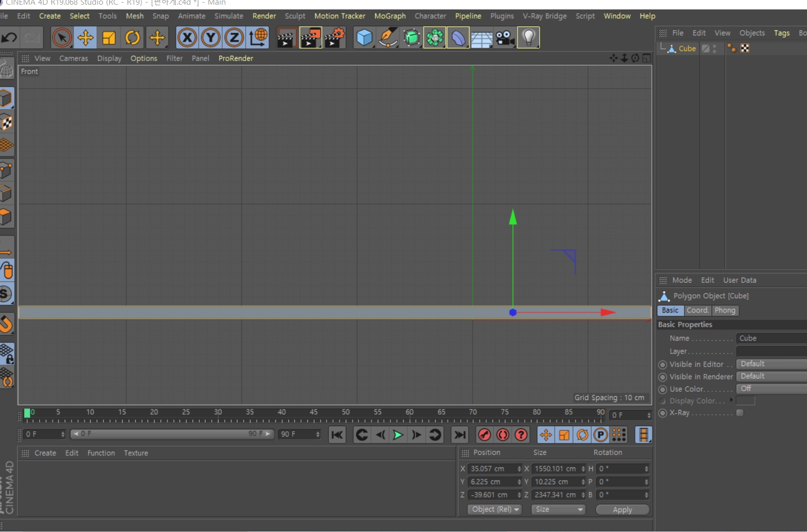
Task: Toggle the X axis lock icon
Action: [187, 38]
